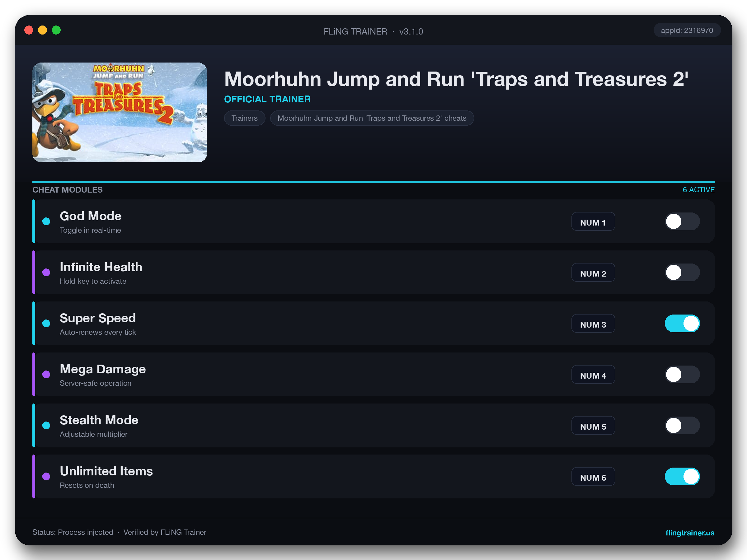Screen dimensions: 747x560
Task: Close the trainer with red button
Action: click(29, 30)
